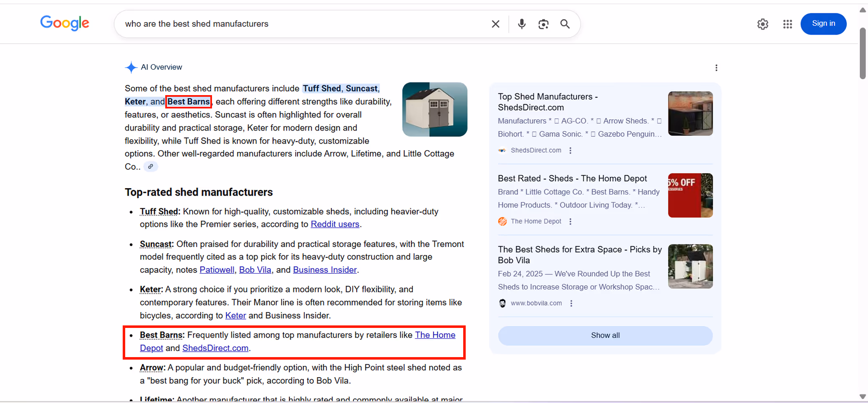Click the ShedsDirect.com favicon
This screenshot has width=868, height=403.
[502, 150]
